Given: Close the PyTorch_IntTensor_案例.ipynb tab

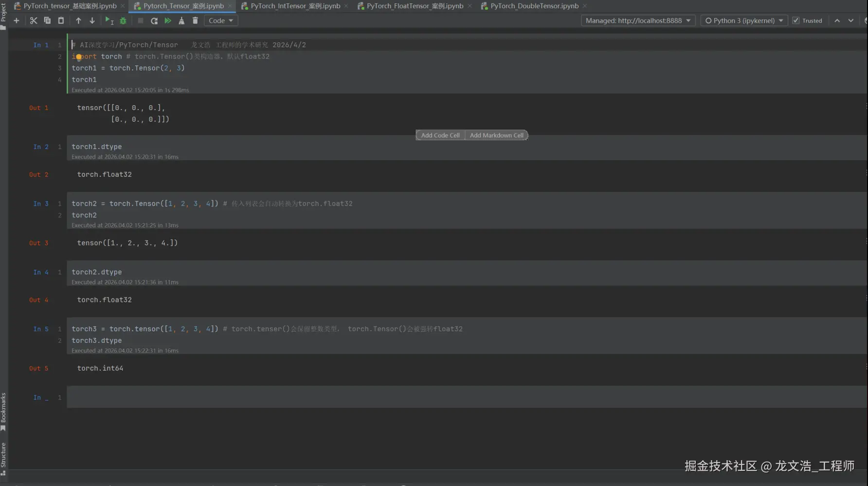Looking at the screenshot, I should pyautogui.click(x=346, y=6).
